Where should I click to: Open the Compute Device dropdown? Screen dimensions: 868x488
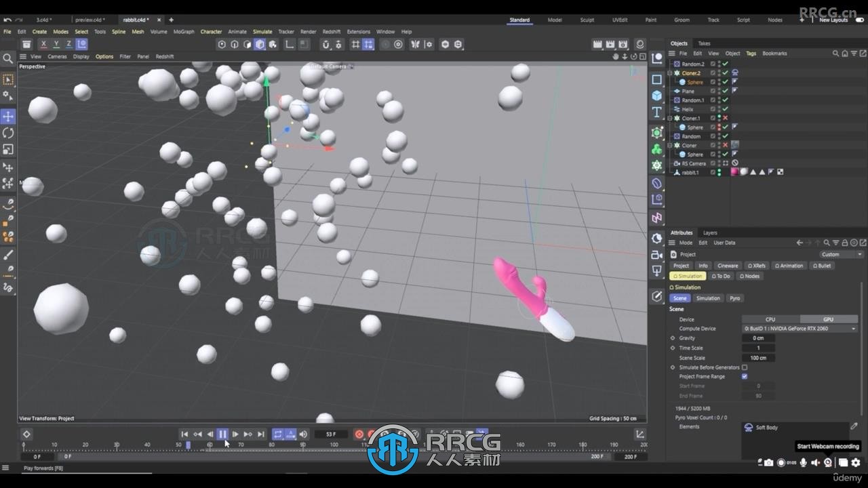pyautogui.click(x=800, y=329)
